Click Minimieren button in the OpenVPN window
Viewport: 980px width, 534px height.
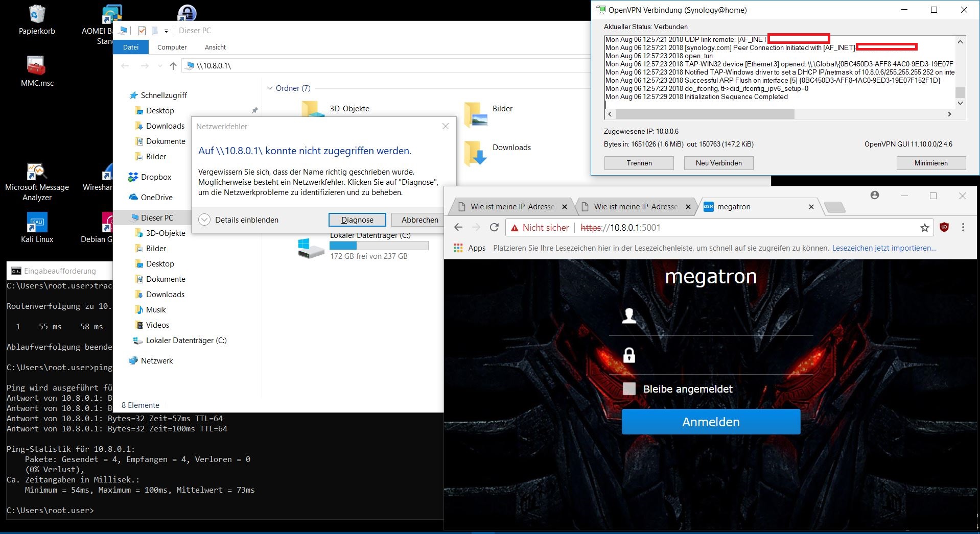click(931, 163)
